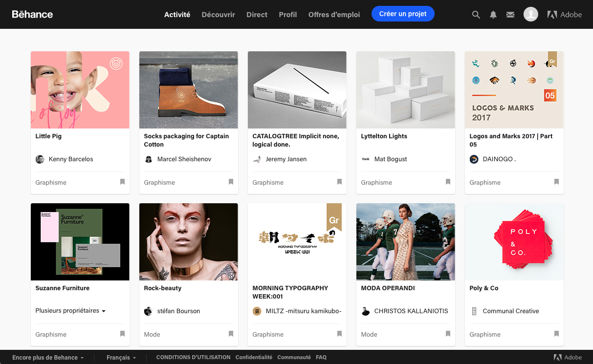This screenshot has height=364, width=593.
Task: Open Logos & Marks 2017 thumbnail
Action: (514, 90)
